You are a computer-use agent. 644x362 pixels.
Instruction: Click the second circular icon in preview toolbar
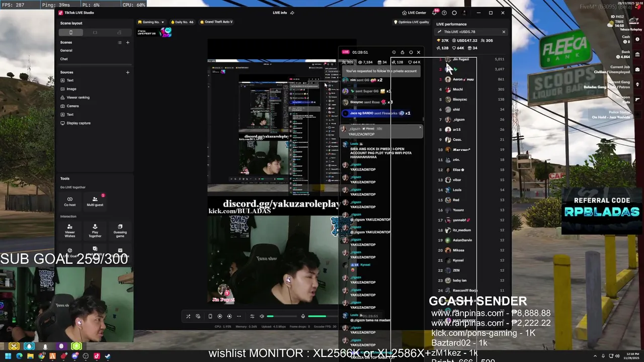coord(229,316)
